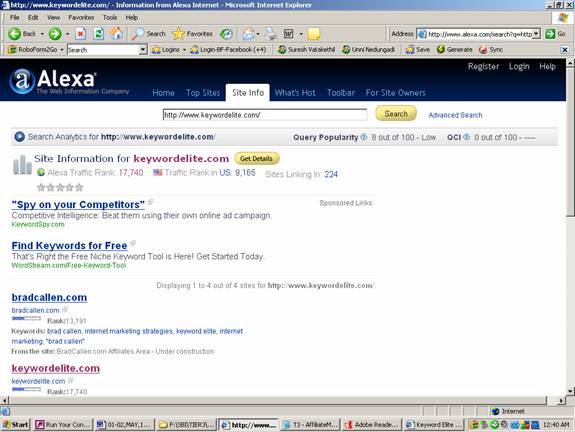Close the RoboForm toolbar

(x=565, y=50)
